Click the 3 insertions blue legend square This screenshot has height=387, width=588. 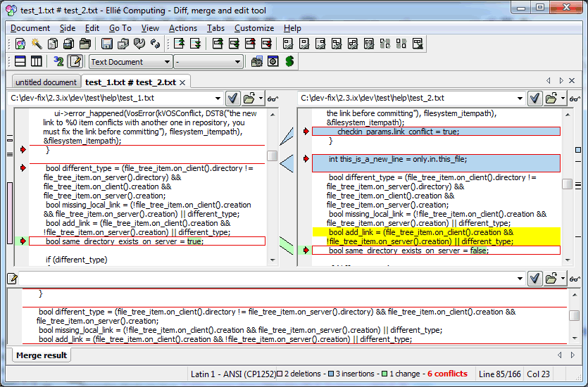pos(331,374)
